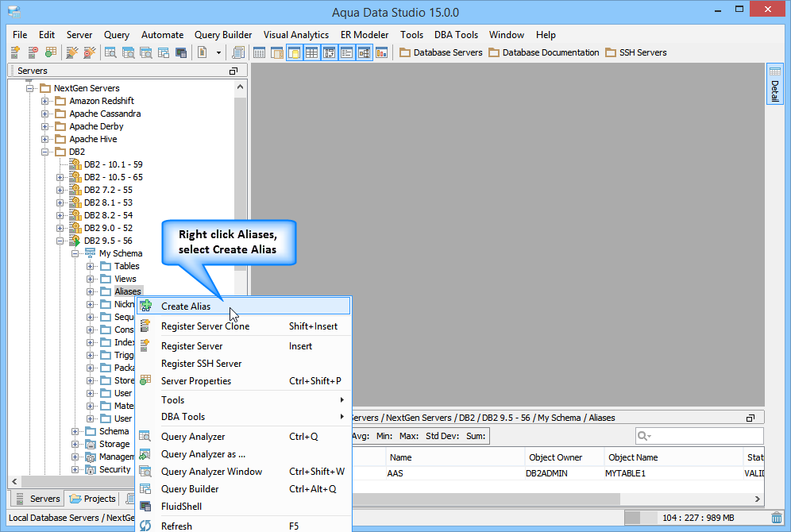The image size is (791, 532).
Task: Click the Register Server toolbar icon
Action: [16, 52]
